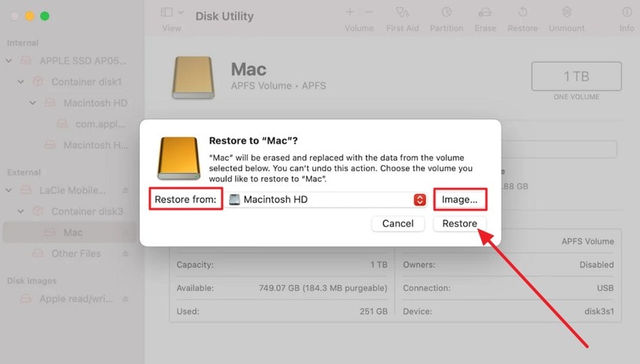Viewport: 640px width, 364px height.
Task: Click the Restore to "Mac"? heading
Action: [x=253, y=141]
